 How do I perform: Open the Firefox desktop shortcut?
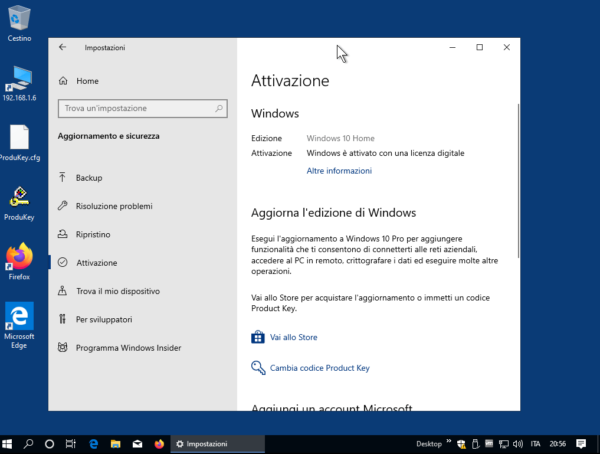[19, 261]
